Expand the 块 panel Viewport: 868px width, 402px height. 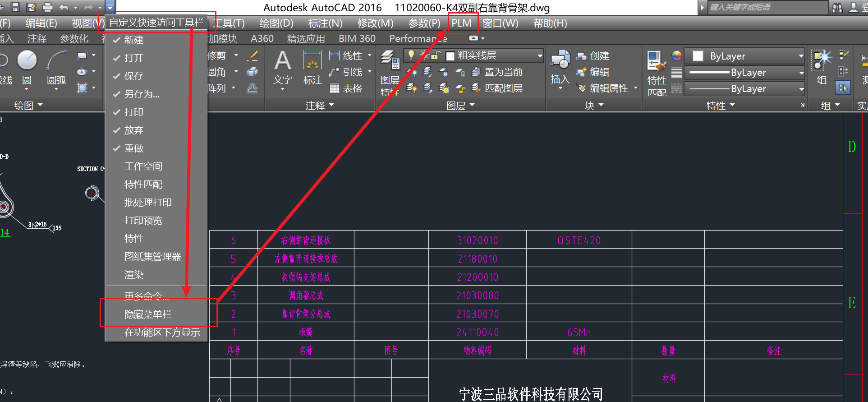tap(594, 106)
